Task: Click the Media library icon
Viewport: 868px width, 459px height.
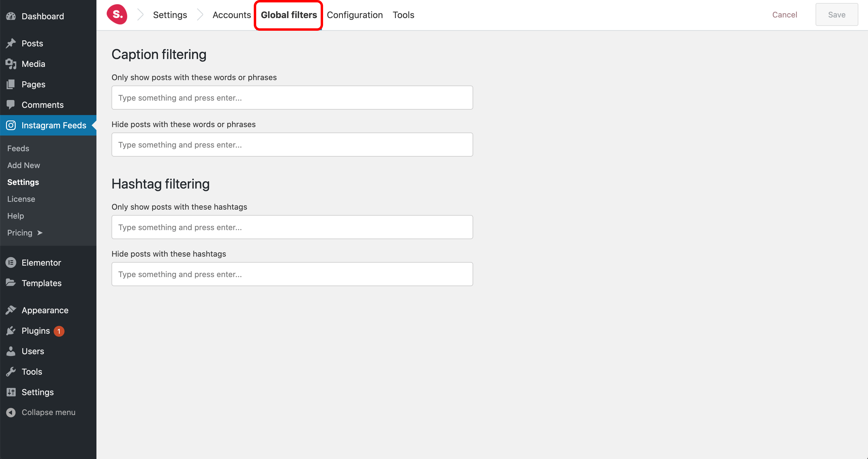Action: 11,64
